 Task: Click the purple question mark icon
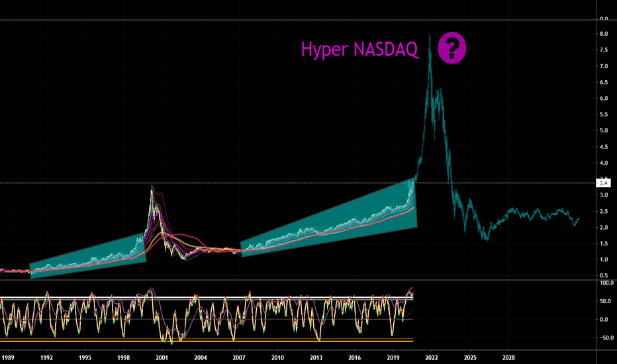(452, 48)
